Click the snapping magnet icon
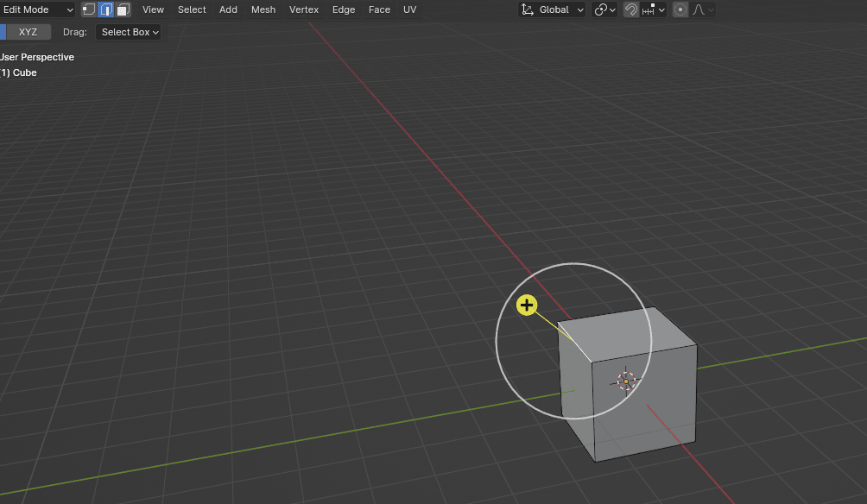 [x=631, y=9]
